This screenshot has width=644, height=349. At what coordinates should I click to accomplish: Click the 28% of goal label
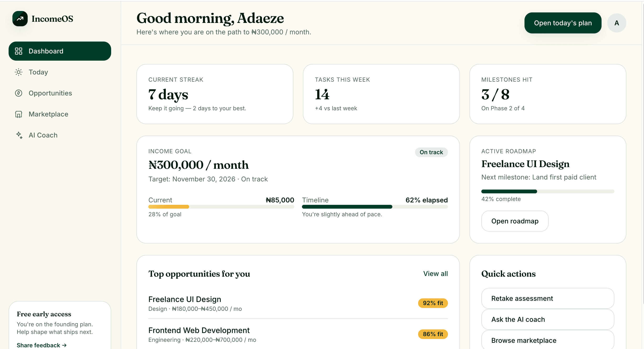click(x=165, y=214)
